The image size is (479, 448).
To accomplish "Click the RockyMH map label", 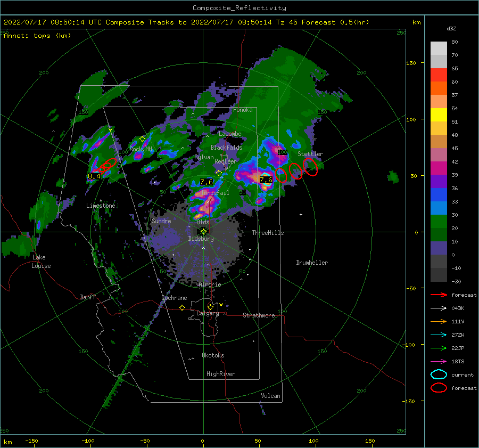I will [x=141, y=149].
